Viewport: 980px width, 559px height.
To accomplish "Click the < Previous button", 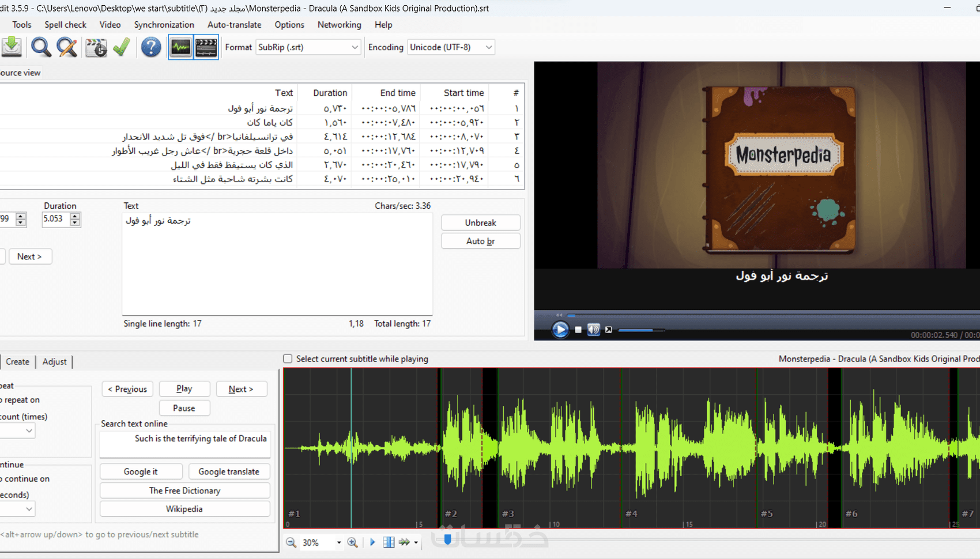I will (x=127, y=389).
